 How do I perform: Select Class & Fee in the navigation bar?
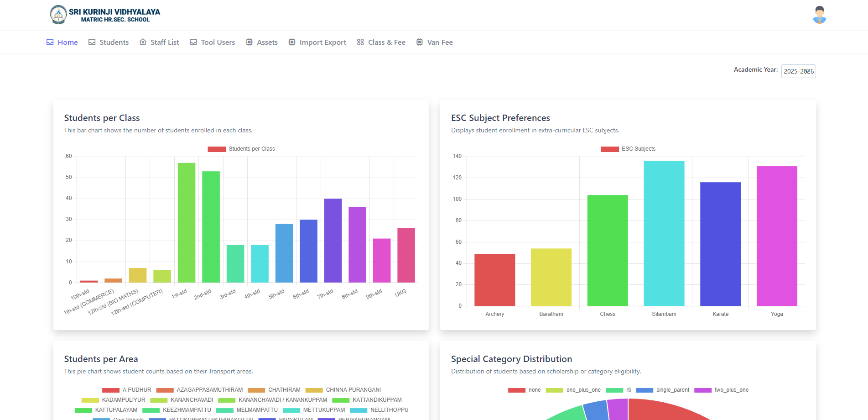[x=386, y=42]
